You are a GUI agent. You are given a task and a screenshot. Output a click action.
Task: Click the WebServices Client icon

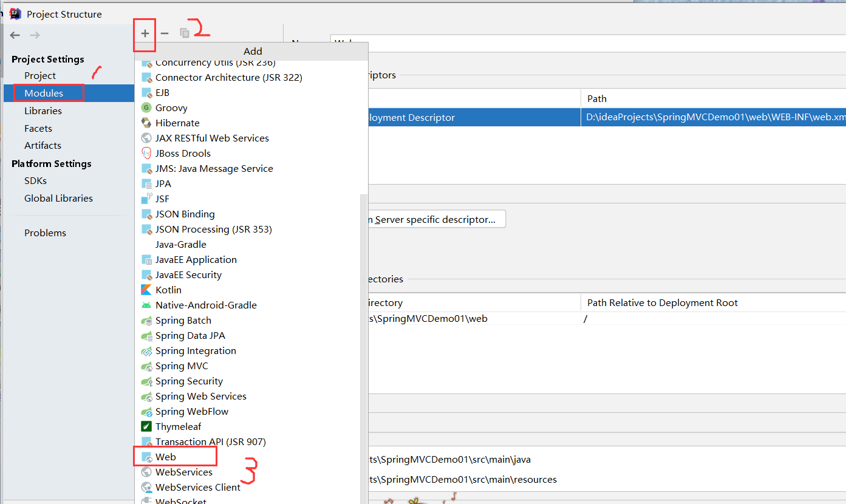[x=146, y=488]
